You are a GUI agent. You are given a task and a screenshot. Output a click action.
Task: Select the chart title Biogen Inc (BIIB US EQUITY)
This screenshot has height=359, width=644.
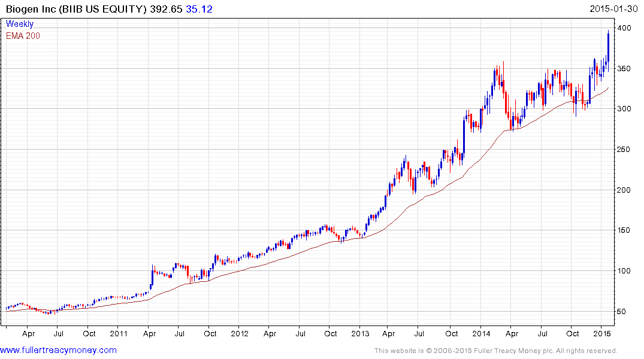point(76,9)
